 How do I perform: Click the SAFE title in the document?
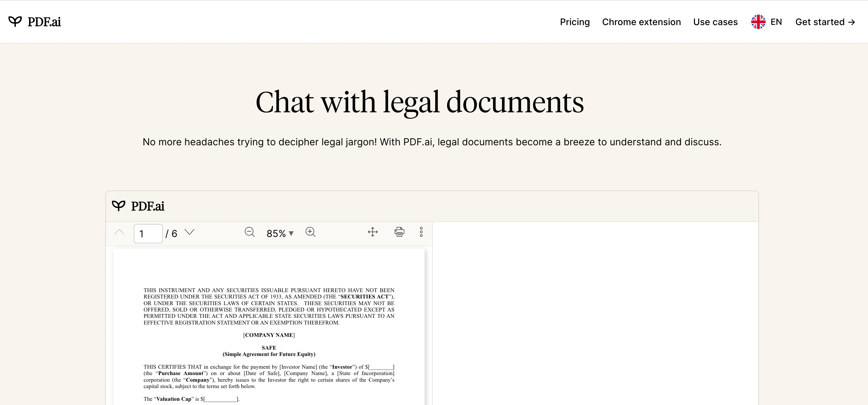click(268, 348)
